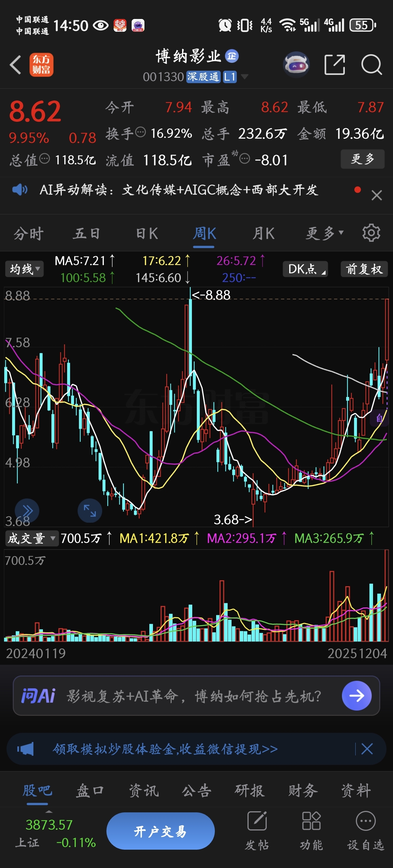Image resolution: width=393 pixels, height=868 pixels.
Task: Tap the 市盈 info face icon
Action: [245, 158]
